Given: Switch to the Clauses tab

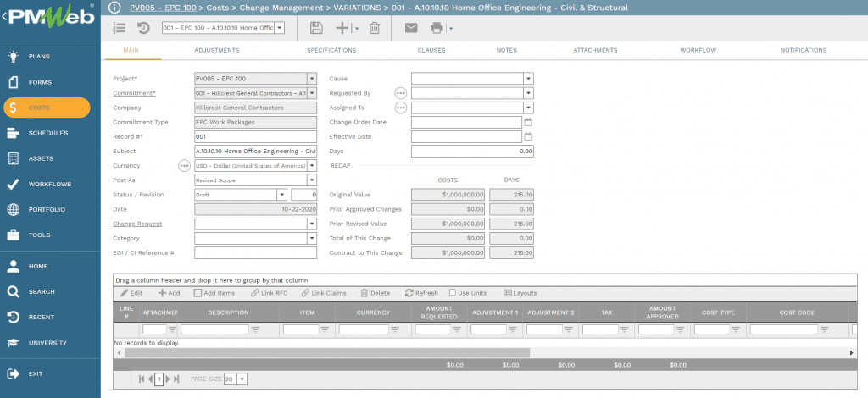Looking at the screenshot, I should pyautogui.click(x=431, y=50).
